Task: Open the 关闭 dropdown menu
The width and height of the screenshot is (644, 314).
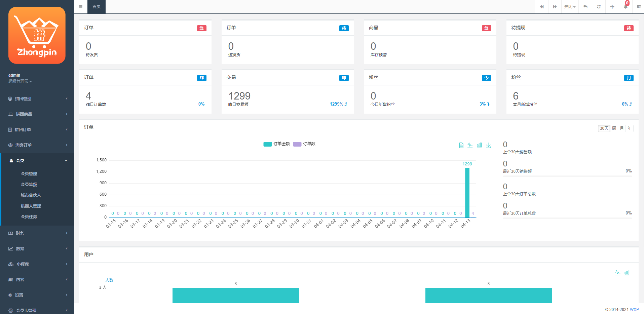Action: coord(570,7)
